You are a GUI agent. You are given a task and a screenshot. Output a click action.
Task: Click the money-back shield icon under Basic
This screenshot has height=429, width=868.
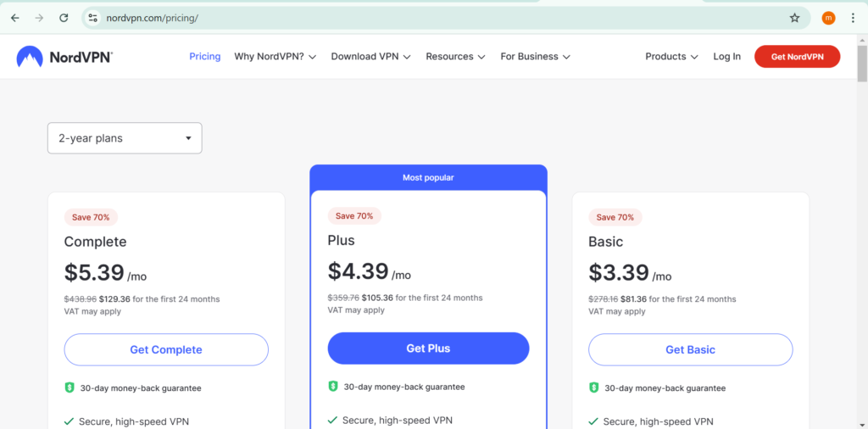click(593, 387)
